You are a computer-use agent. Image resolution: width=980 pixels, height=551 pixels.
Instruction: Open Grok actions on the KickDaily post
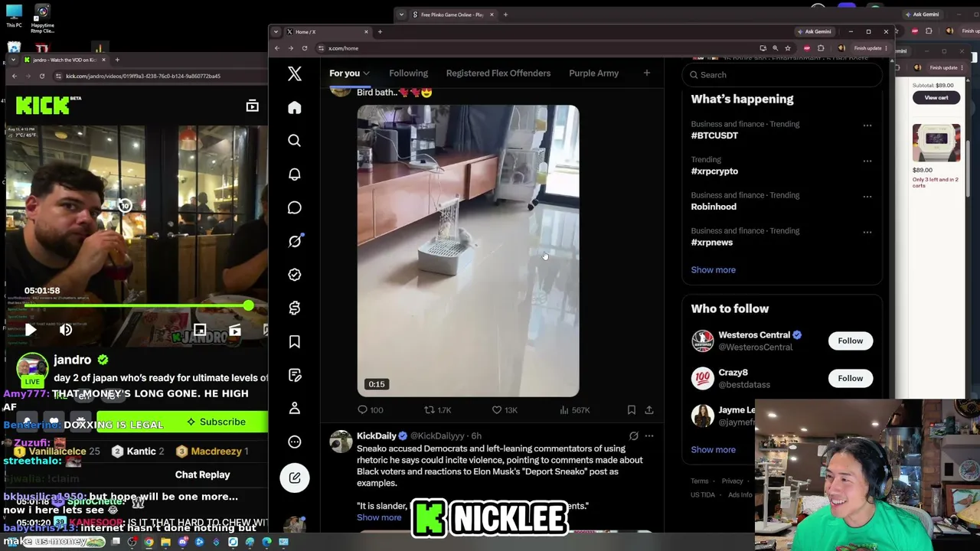tap(633, 436)
